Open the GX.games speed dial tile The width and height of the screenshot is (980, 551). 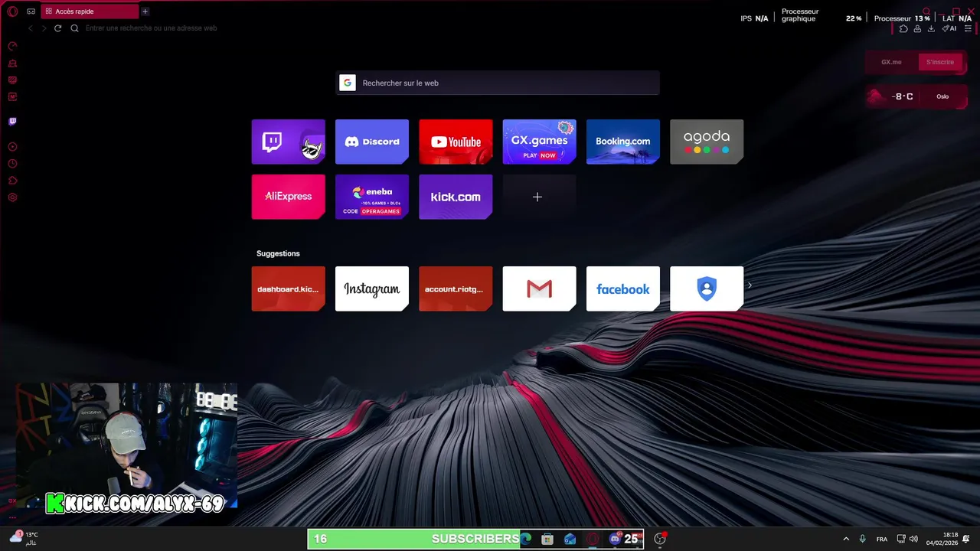click(539, 142)
